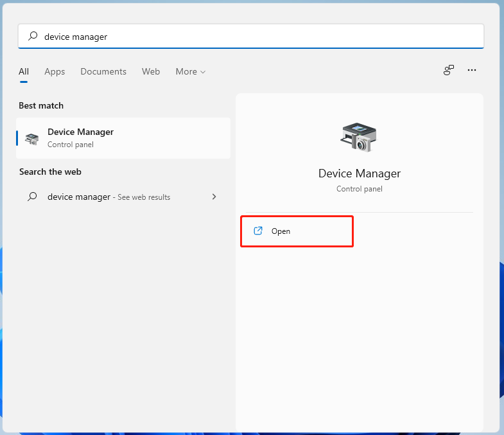Click the Open external-link icon
Image resolution: width=504 pixels, height=435 pixels.
[258, 231]
